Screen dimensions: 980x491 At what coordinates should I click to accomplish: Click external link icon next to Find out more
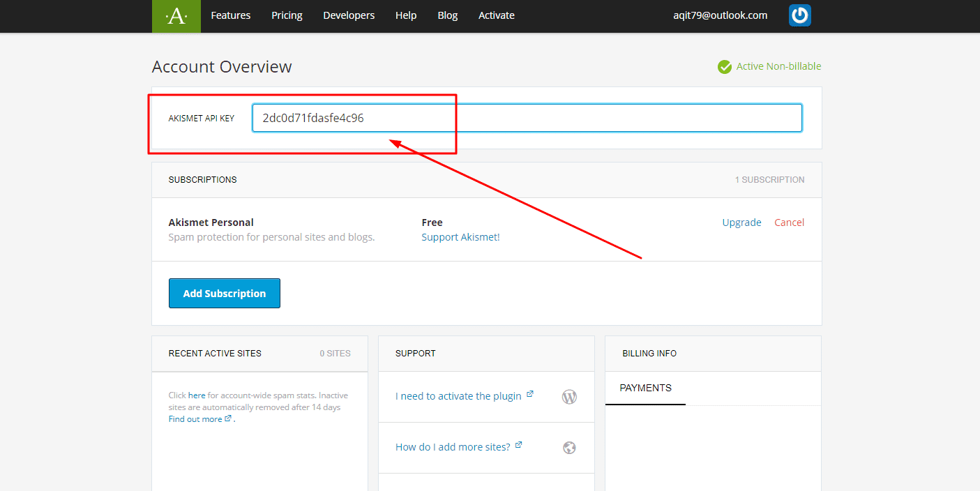click(x=228, y=419)
